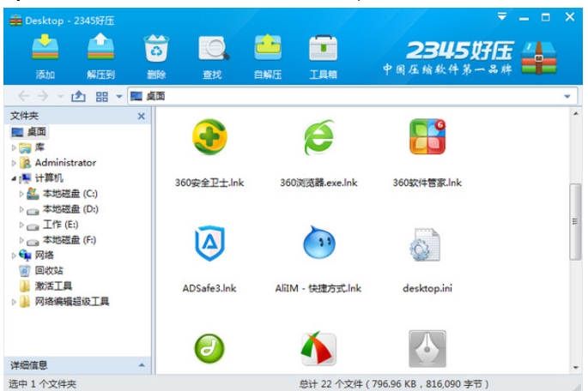The height and width of the screenshot is (391, 588).
Task: Expand the 网络 tree node
Action: click(14, 256)
